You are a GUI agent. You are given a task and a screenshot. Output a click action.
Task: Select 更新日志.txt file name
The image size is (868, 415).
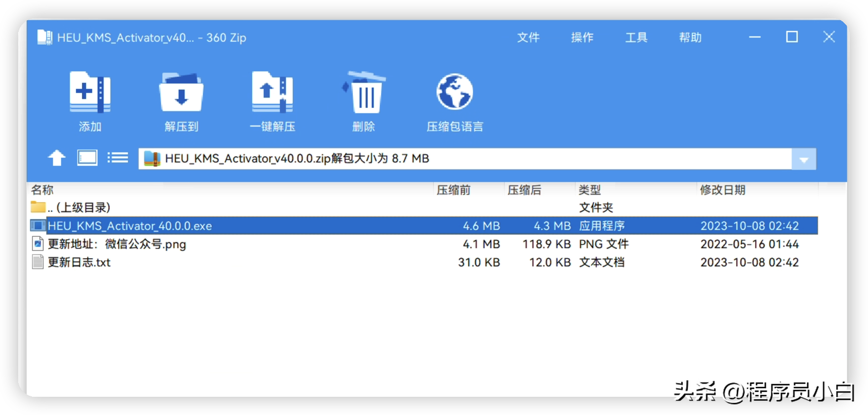[x=79, y=262]
